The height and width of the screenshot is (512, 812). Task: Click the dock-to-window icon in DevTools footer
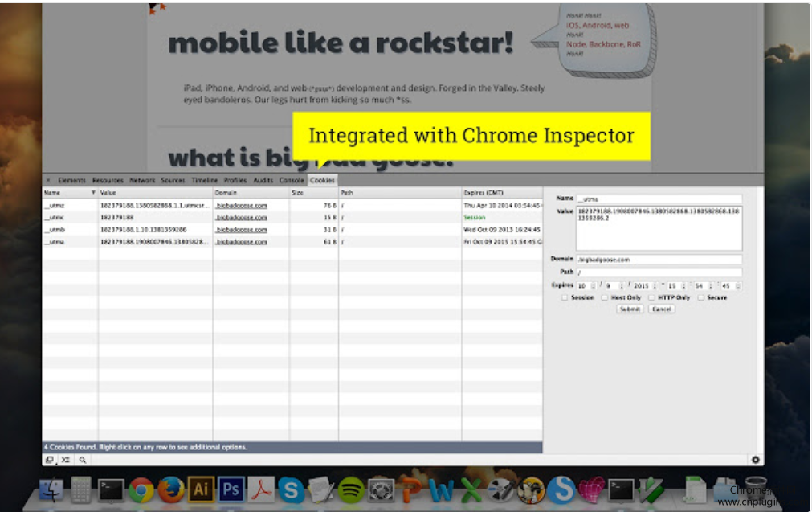coord(50,460)
